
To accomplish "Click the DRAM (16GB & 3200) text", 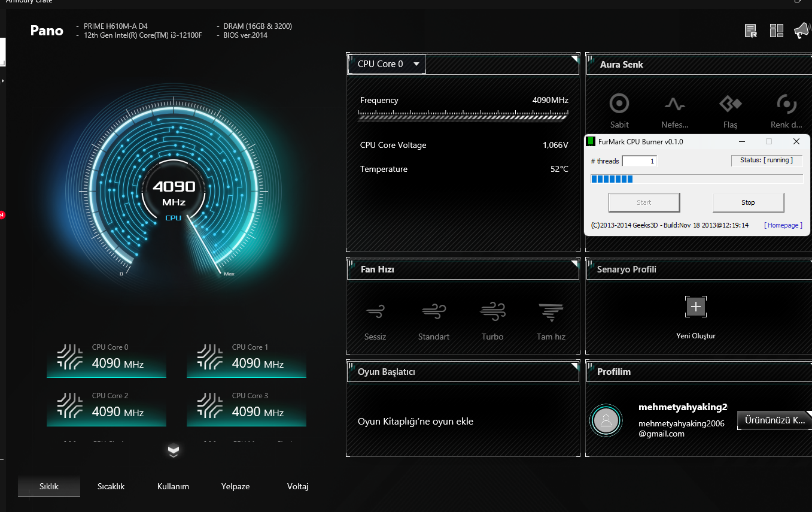I will point(258,26).
